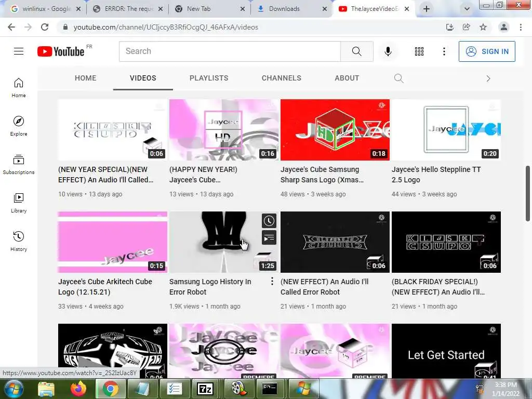Open Samsung Logo History In Error Robot title
This screenshot has width=532, height=399.
coord(210,287)
